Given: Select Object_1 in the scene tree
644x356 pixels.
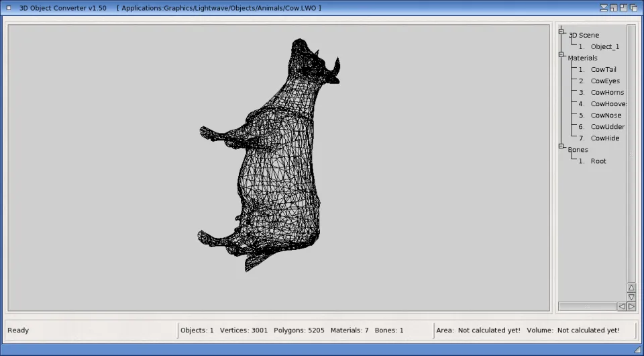Looking at the screenshot, I should (604, 47).
